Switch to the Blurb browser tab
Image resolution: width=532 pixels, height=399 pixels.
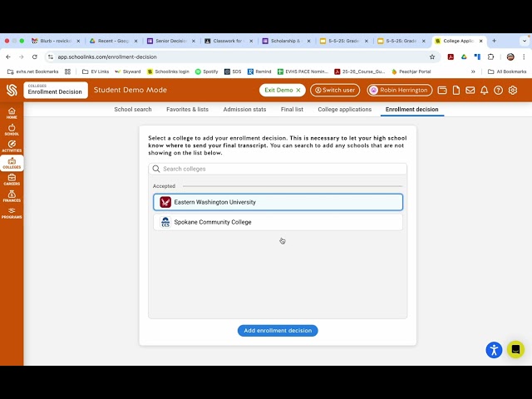coord(56,41)
